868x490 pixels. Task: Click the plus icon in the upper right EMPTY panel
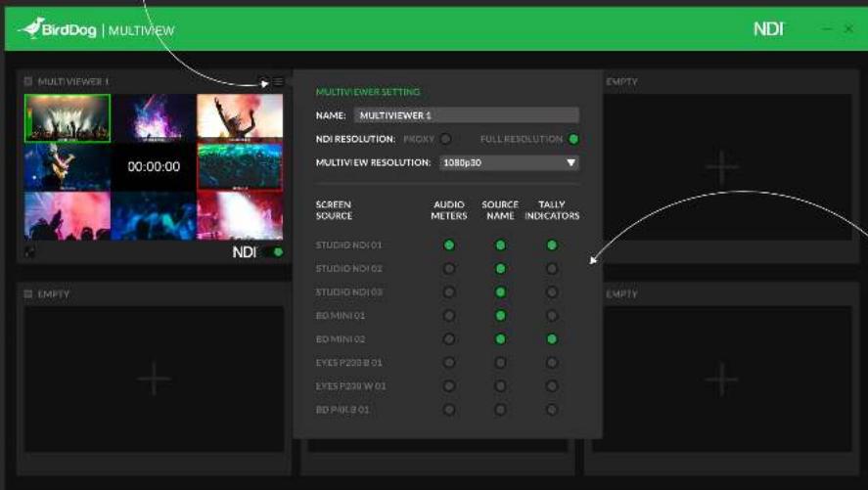pos(721,166)
